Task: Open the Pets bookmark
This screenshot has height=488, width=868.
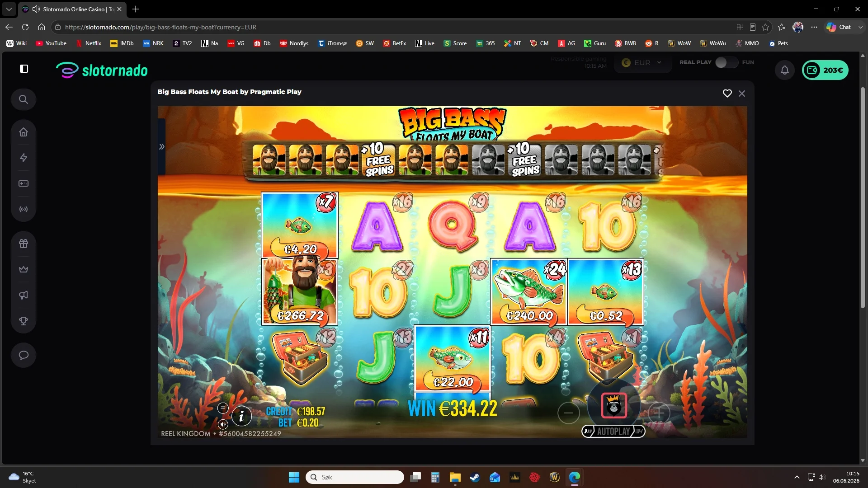Action: pos(778,43)
